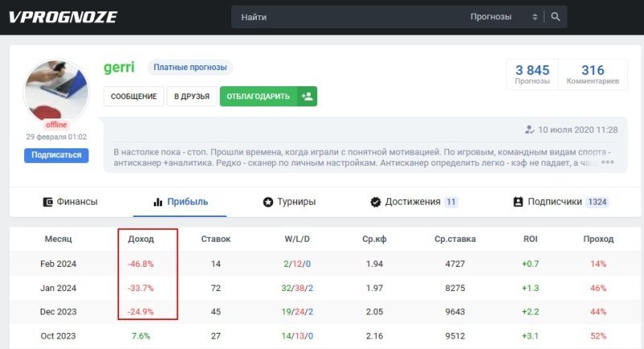
Task: Open the Прогнозы search category dropdown
Action: (503, 17)
